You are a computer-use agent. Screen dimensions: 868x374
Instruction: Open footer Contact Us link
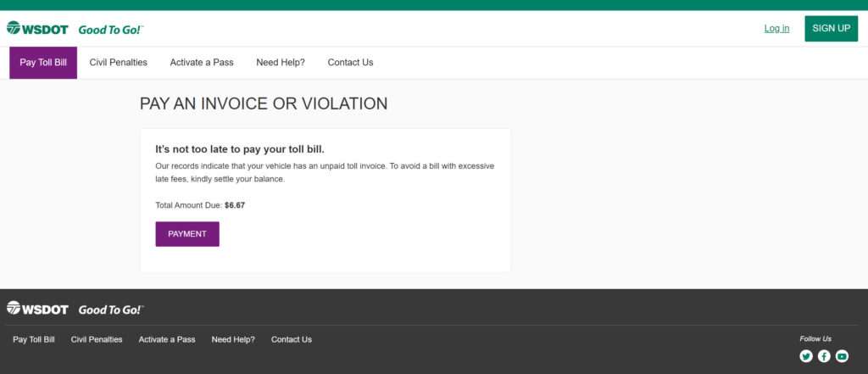point(292,339)
